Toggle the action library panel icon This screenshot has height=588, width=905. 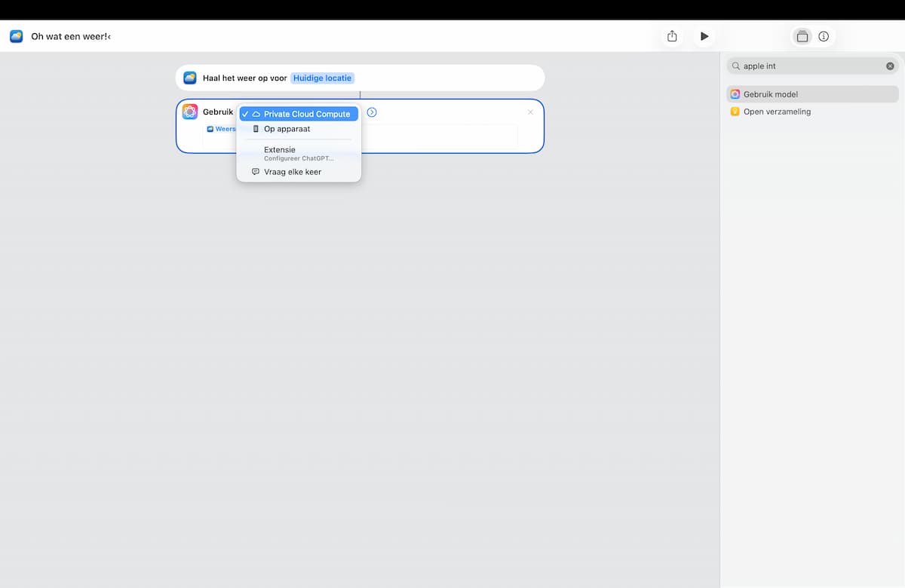click(x=802, y=36)
